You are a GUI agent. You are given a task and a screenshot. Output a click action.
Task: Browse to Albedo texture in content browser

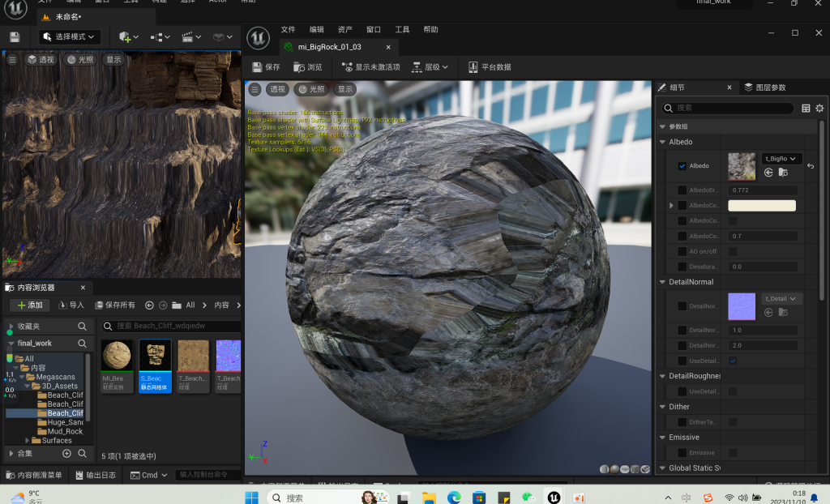[784, 173]
